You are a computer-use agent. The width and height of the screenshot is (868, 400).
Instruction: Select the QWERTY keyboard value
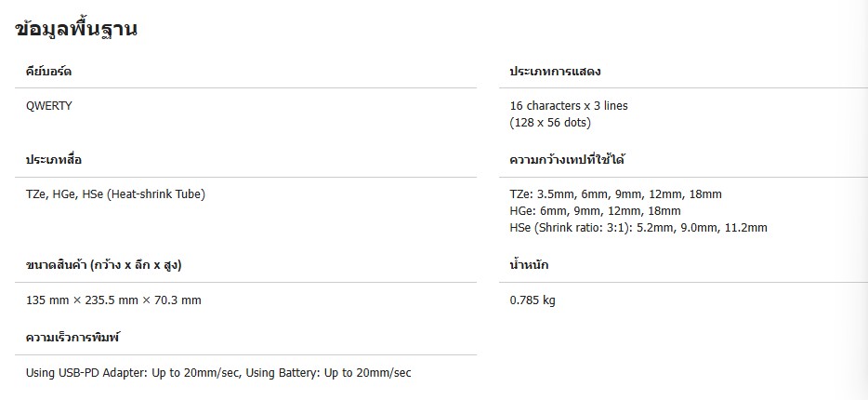(49, 106)
